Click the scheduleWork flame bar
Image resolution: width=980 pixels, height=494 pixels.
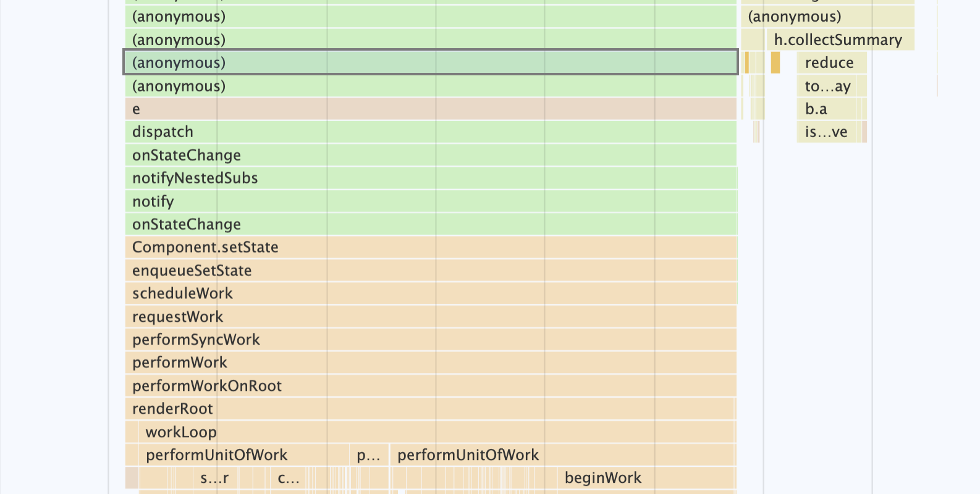[x=430, y=294]
